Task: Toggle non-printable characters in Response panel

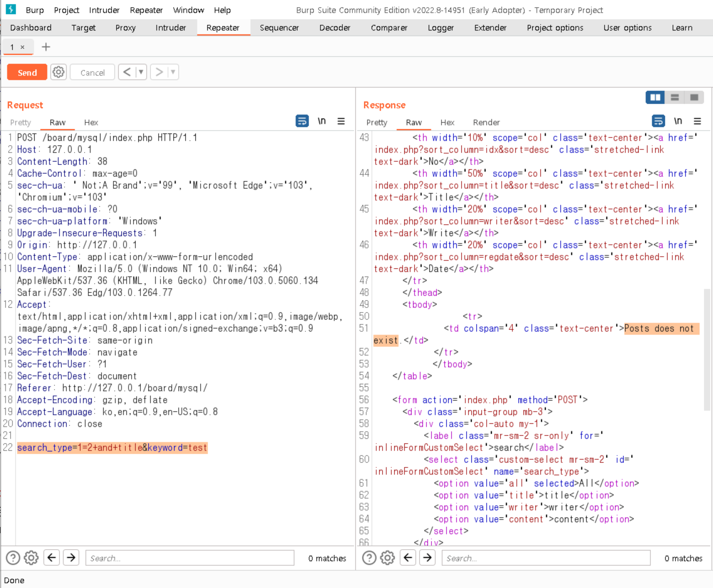Action: 678,121
